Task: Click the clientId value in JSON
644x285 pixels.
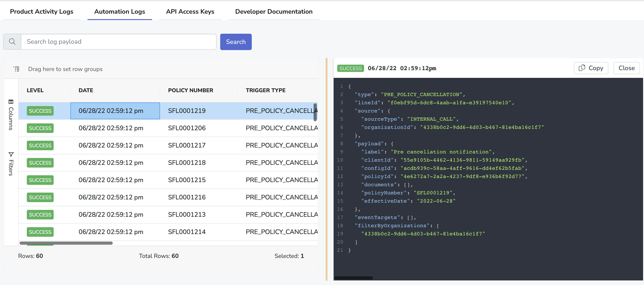Action: [462, 160]
